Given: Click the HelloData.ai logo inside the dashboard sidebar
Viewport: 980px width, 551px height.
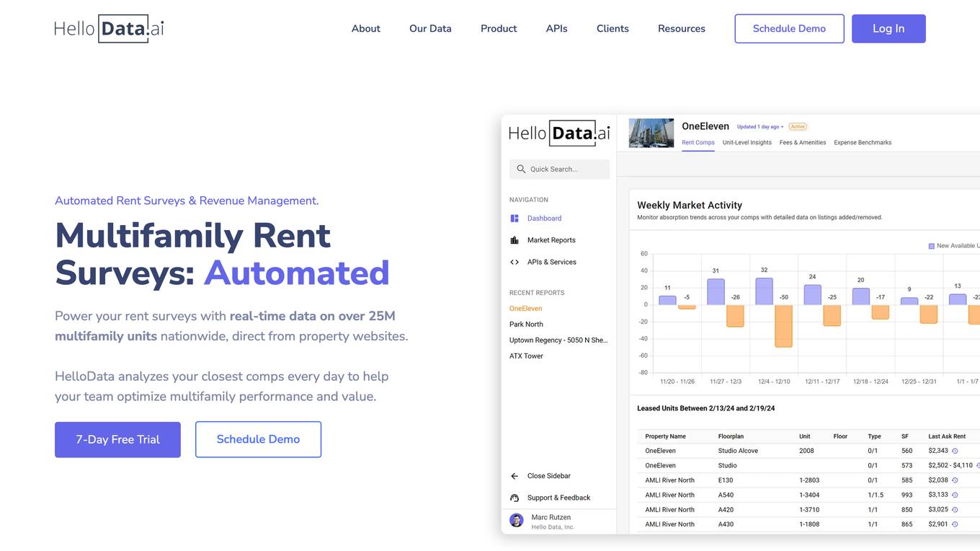Looking at the screenshot, I should [559, 133].
